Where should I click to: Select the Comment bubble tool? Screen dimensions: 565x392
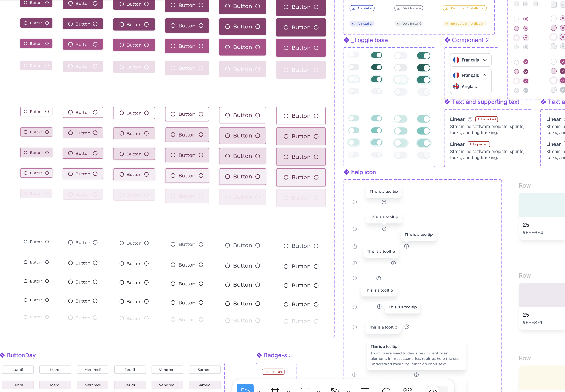(386, 390)
